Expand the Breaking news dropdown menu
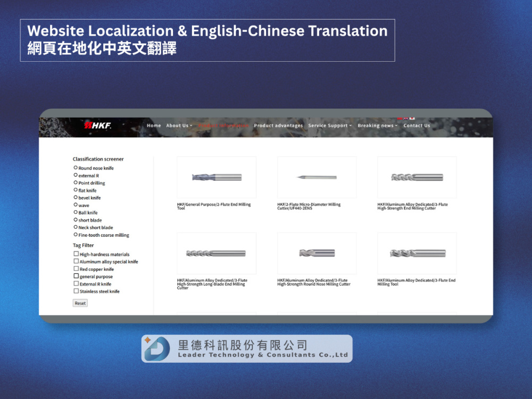The image size is (532, 399). 377,126
